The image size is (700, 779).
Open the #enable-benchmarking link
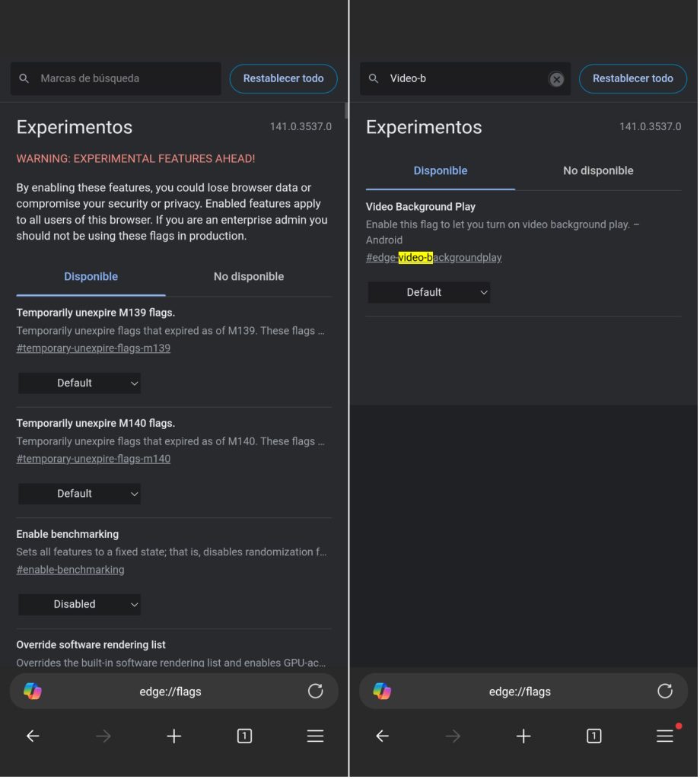70,569
